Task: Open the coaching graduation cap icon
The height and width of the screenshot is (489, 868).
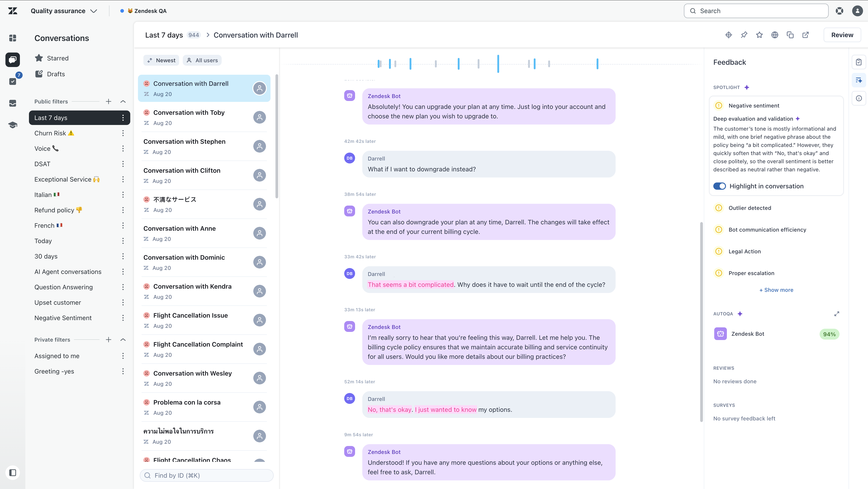Action: coord(13,125)
